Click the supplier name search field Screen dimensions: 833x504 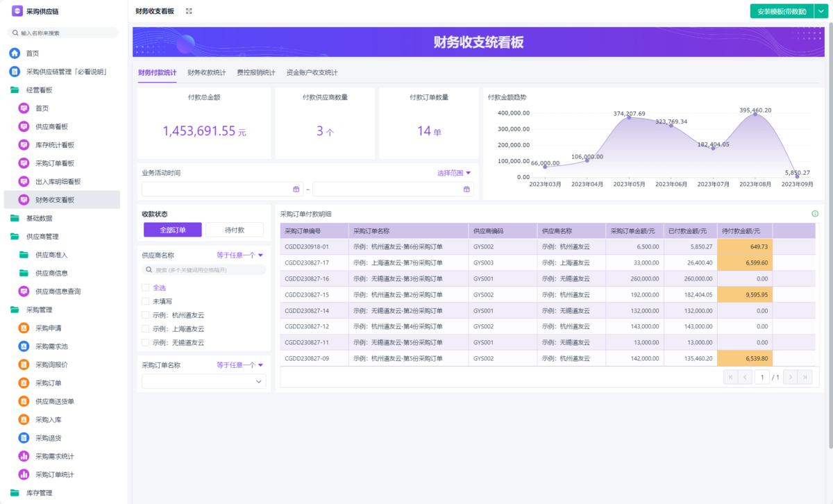click(203, 269)
